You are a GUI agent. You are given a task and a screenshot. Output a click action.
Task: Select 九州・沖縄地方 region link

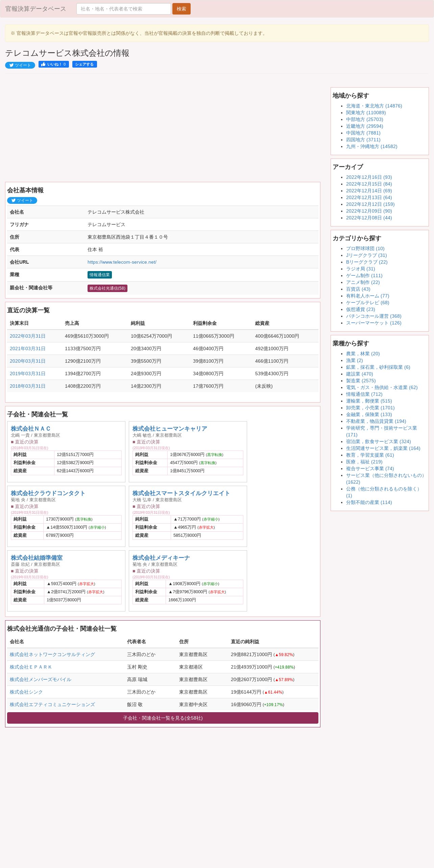point(371,146)
